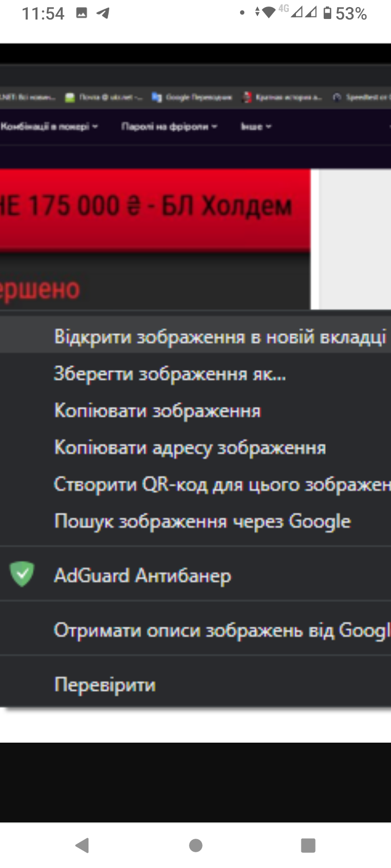
Task: Tap the picture notification icon in status bar
Action: click(81, 13)
